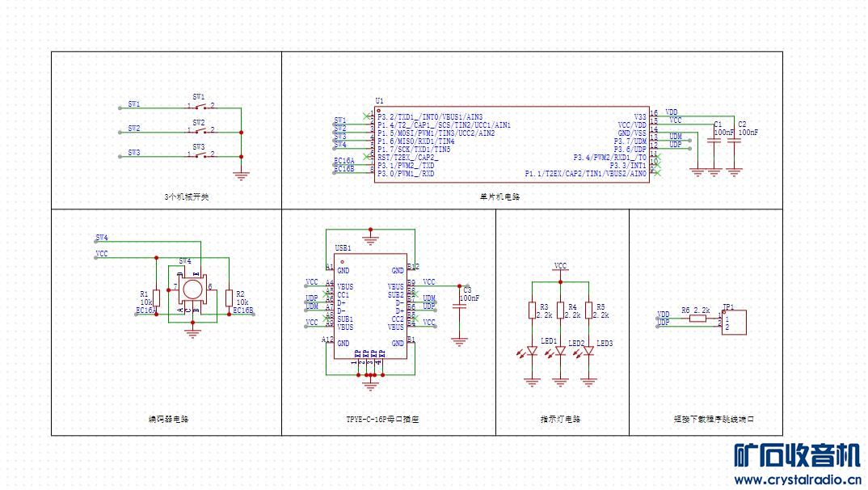Select the SW4 rotary encoder component
This screenshot has height=490, width=868.
tap(192, 289)
